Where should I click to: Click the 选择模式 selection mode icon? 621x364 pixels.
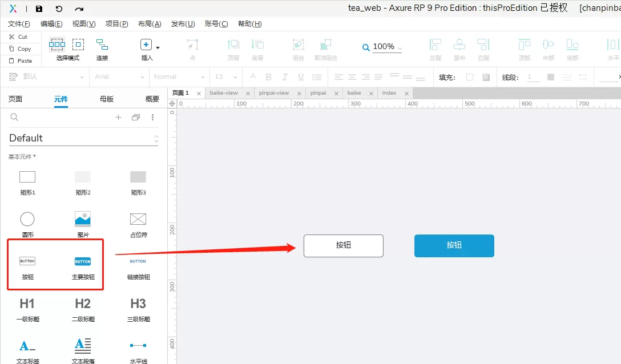pos(67,49)
